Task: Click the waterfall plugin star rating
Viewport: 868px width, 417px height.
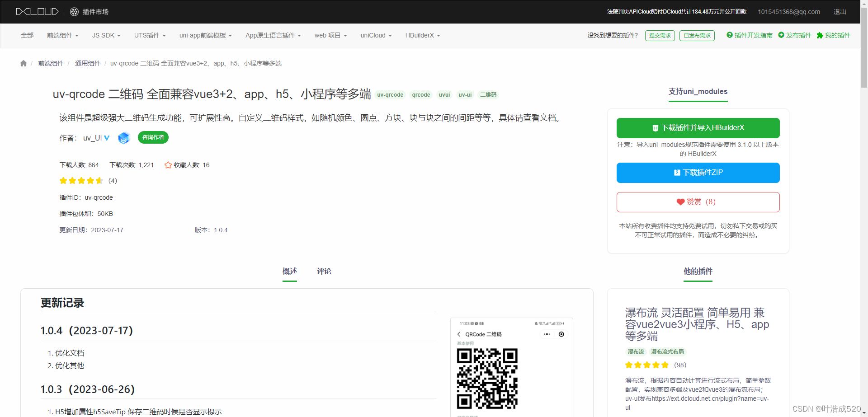Action: 647,365
